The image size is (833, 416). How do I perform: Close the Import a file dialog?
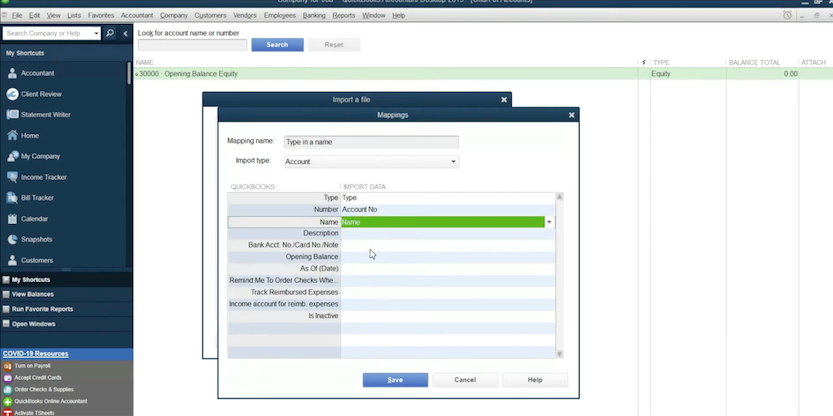tap(504, 99)
